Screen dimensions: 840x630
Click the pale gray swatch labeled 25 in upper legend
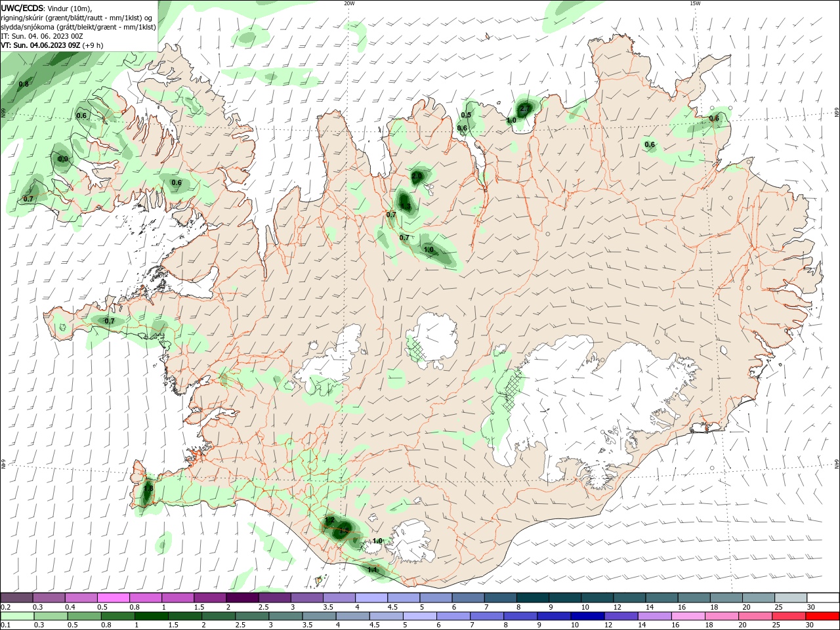[x=791, y=598]
